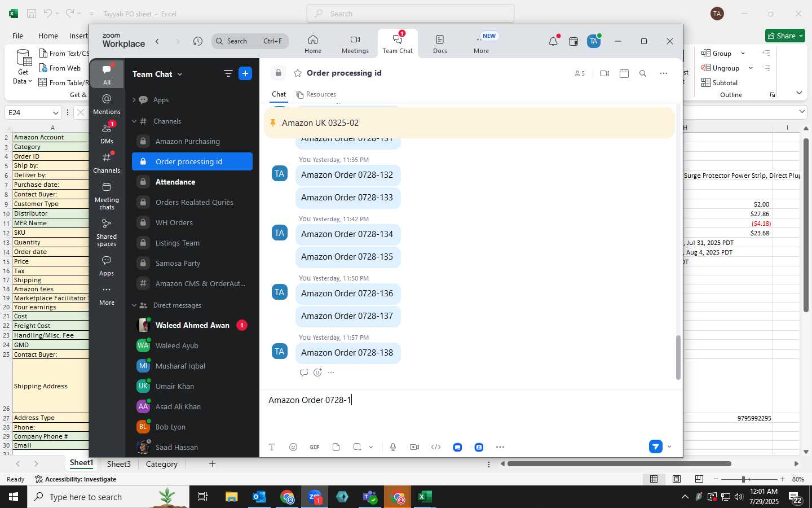Switch to the Meetings tab in Zoom
812x508 pixels.
point(355,44)
